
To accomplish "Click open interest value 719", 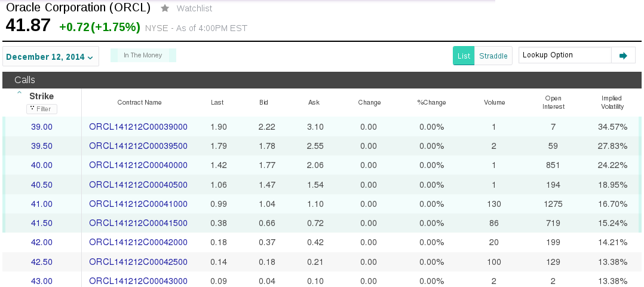I will (553, 223).
